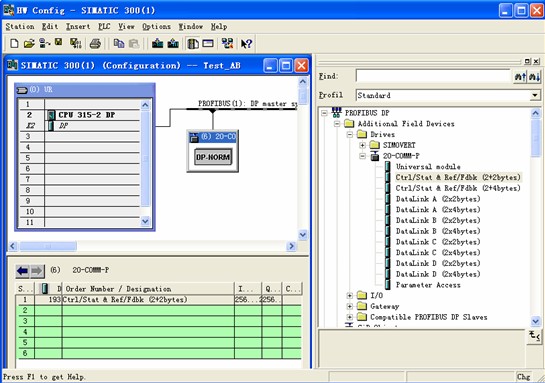
Task: Expand the SIMOVERT folder
Action: pos(363,145)
